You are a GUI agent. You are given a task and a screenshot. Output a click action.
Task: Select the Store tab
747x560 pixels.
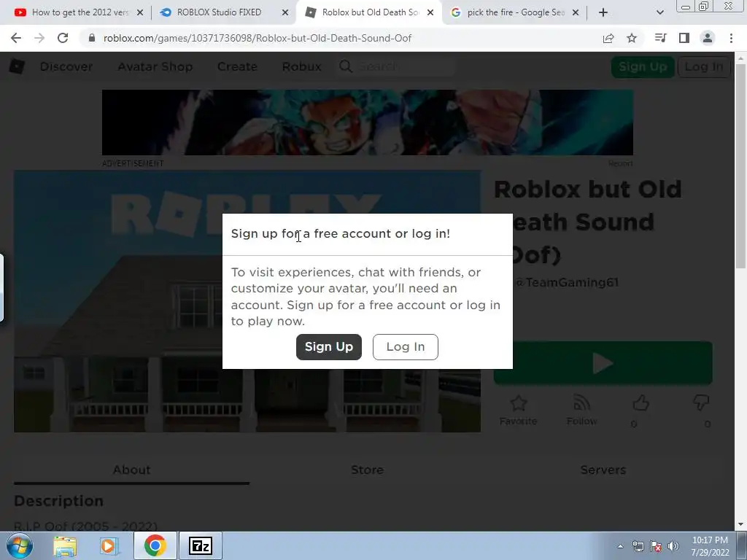pos(368,470)
